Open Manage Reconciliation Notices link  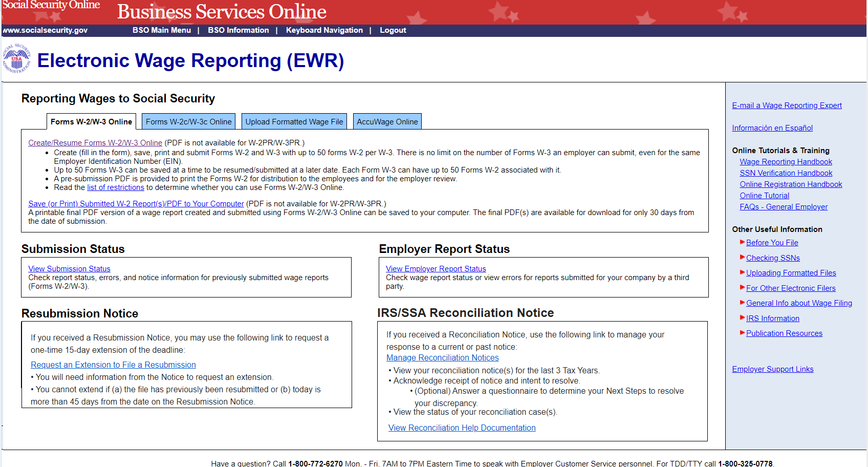pyautogui.click(x=442, y=358)
